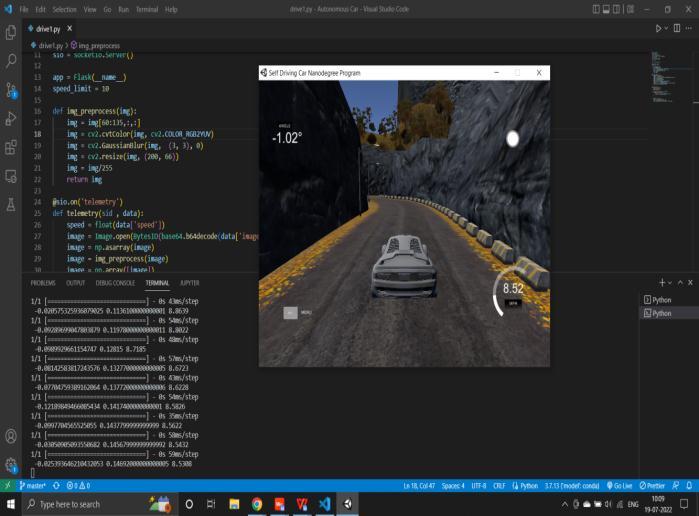The height and width of the screenshot is (516, 699).
Task: Expand the run button dropdown arrow
Action: point(666,29)
